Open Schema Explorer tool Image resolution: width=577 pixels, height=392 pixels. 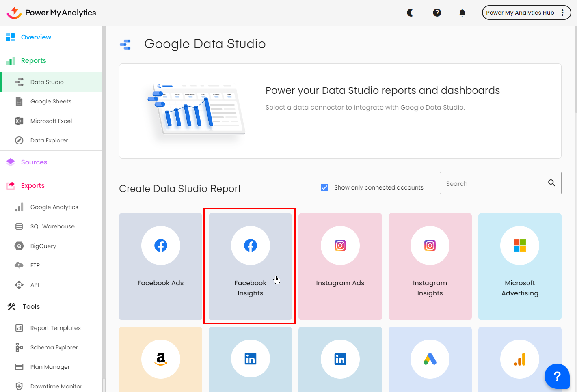(54, 347)
